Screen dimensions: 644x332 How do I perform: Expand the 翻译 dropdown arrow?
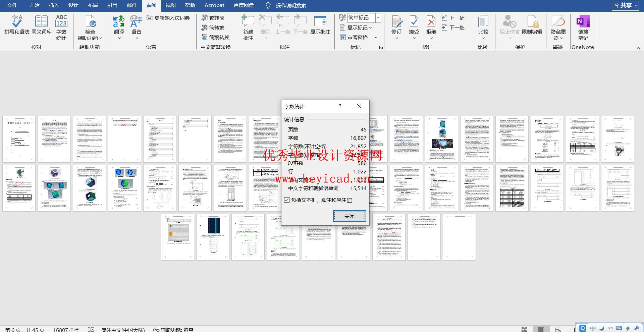click(x=119, y=38)
